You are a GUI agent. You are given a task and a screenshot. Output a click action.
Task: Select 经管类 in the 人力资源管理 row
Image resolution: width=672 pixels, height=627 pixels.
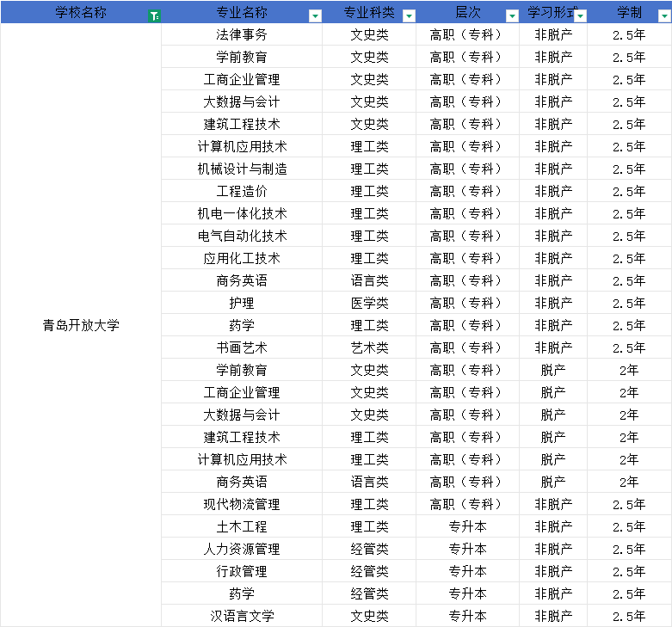[x=369, y=549]
